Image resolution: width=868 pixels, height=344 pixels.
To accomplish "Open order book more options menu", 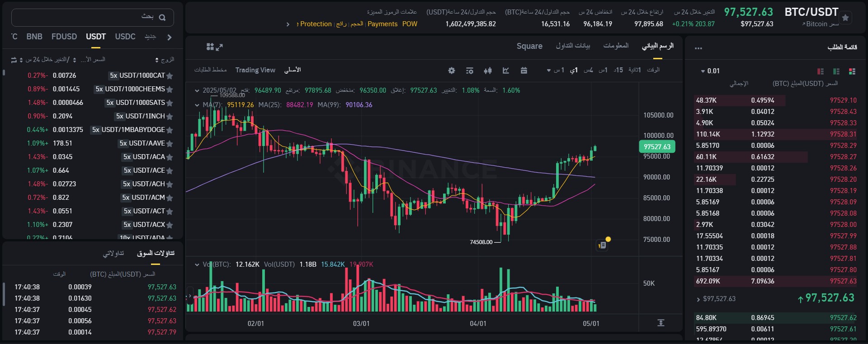I will tap(698, 48).
